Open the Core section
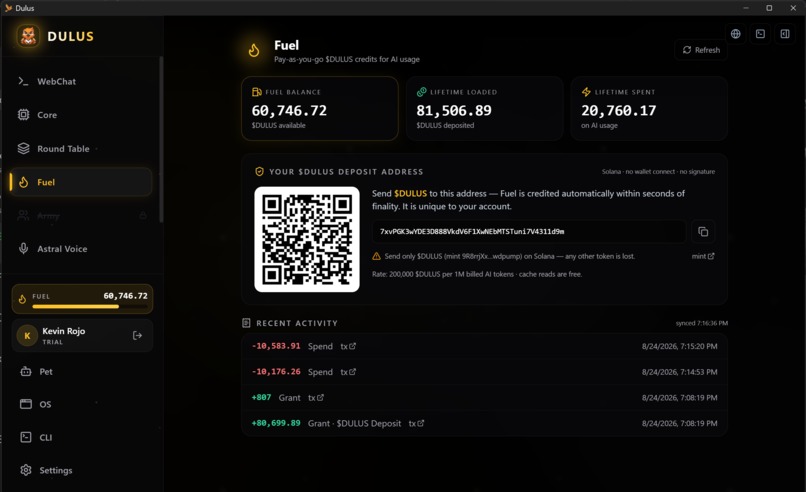The height and width of the screenshot is (492, 806). click(81, 115)
